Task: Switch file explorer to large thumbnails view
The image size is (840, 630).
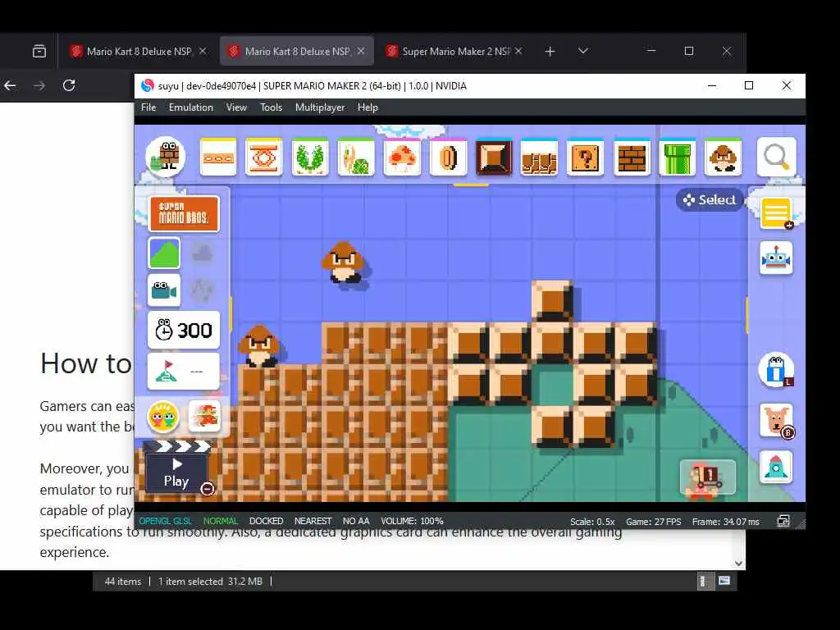Action: point(724,581)
